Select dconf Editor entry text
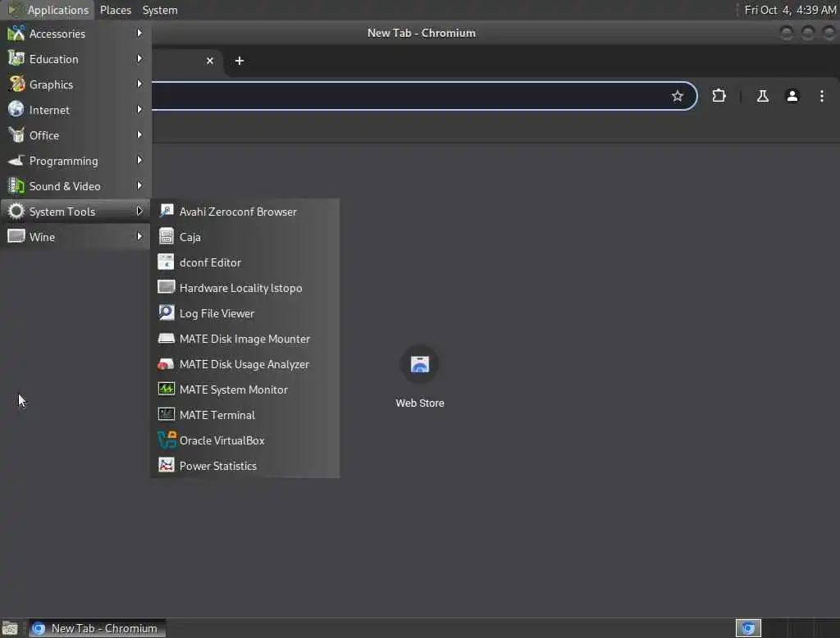 (x=210, y=262)
